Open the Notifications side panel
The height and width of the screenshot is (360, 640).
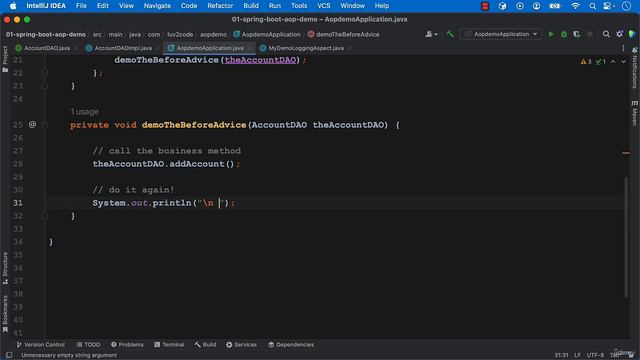point(635,68)
